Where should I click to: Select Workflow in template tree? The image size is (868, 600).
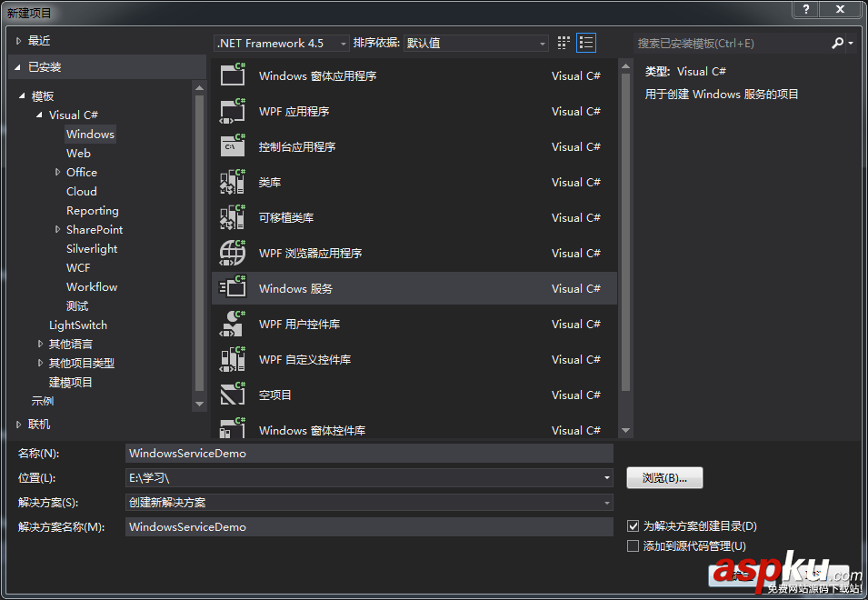click(92, 286)
